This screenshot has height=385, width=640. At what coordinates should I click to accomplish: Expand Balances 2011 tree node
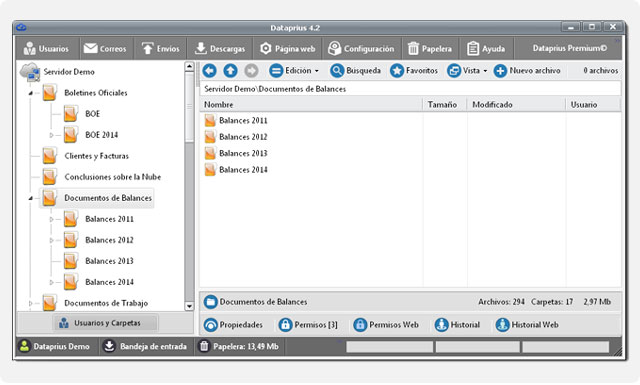(51, 219)
